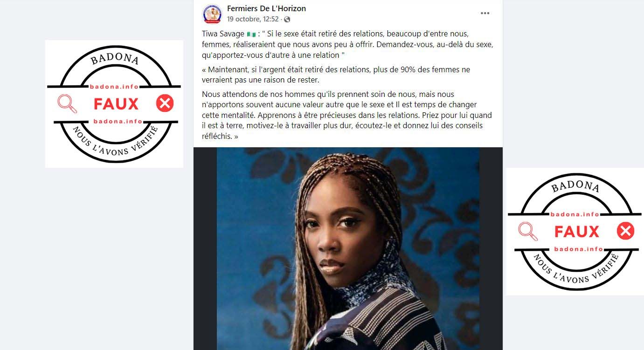Click lower badona.info text in right stamp
Viewport: 644px width, 350px height.
pyautogui.click(x=579, y=249)
